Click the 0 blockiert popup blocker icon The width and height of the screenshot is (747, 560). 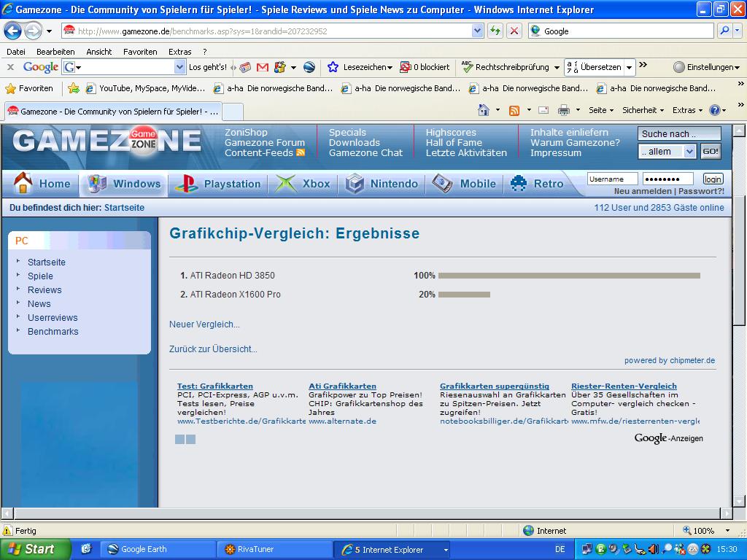[x=406, y=67]
